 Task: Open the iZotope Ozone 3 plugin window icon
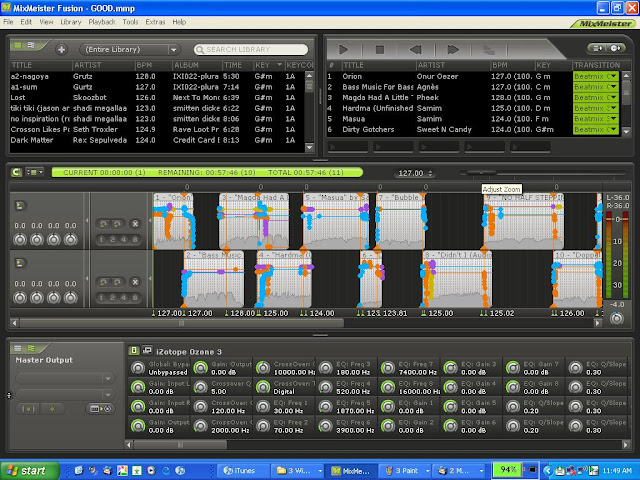click(x=147, y=351)
